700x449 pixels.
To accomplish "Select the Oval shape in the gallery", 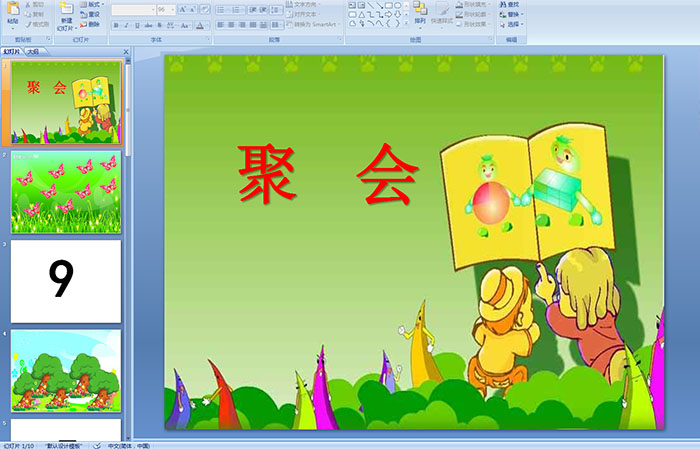I will (x=397, y=5).
